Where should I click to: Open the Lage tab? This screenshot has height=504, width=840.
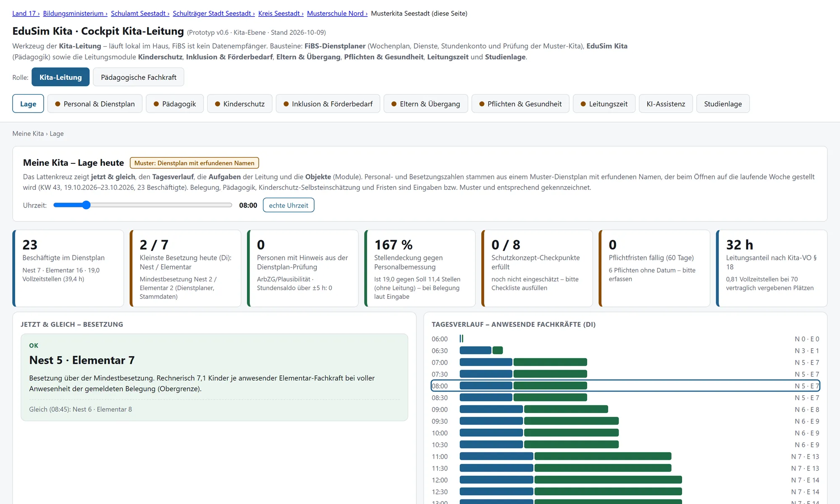28,104
